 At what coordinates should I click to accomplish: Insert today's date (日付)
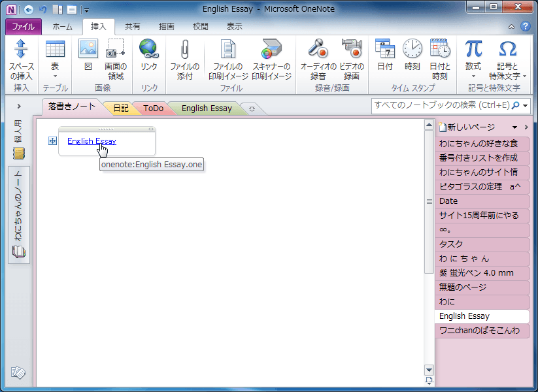click(385, 55)
